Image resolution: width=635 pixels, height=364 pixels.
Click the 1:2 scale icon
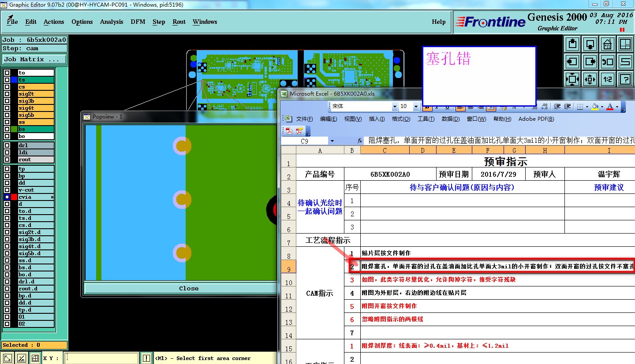(x=607, y=79)
